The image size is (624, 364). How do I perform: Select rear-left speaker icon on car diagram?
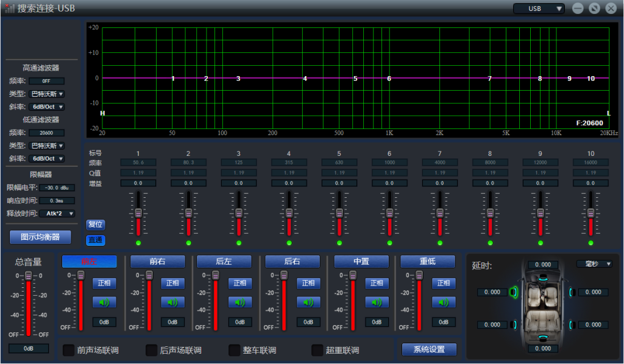pyautogui.click(x=514, y=325)
